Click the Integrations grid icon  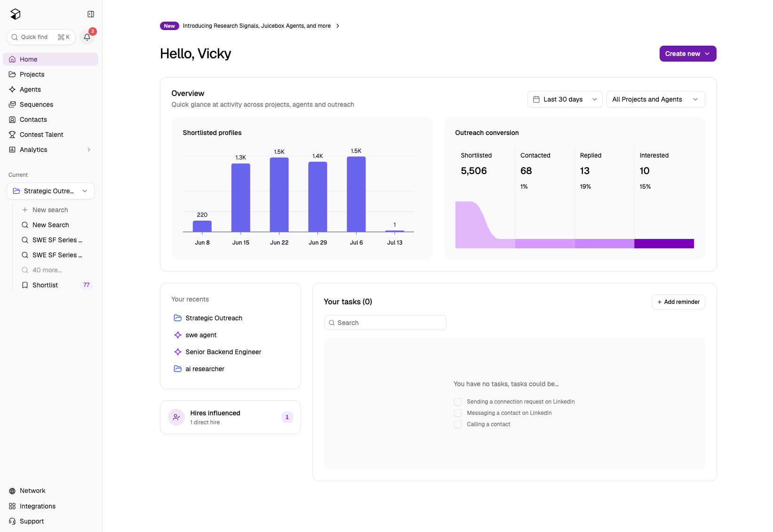[12, 506]
